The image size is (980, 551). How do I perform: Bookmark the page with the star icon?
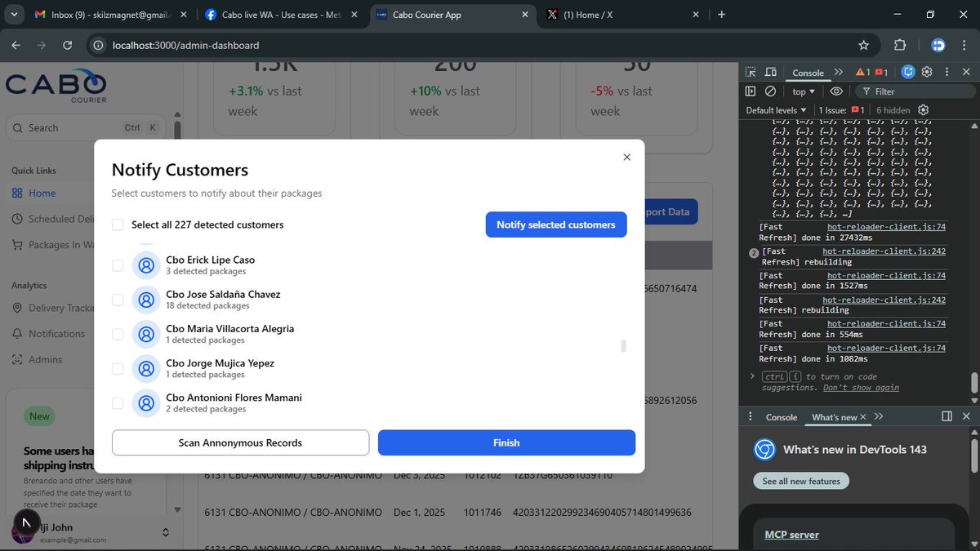click(x=863, y=45)
